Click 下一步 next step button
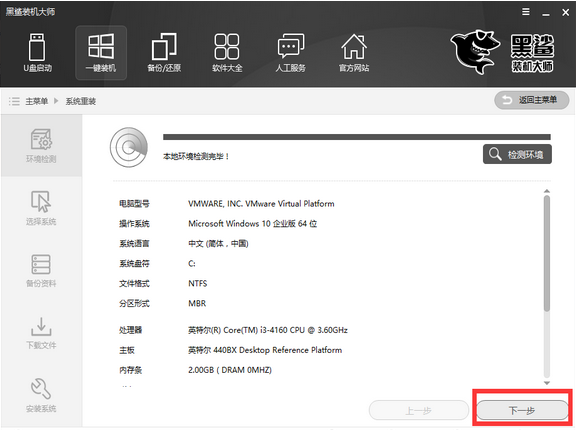 coord(522,410)
